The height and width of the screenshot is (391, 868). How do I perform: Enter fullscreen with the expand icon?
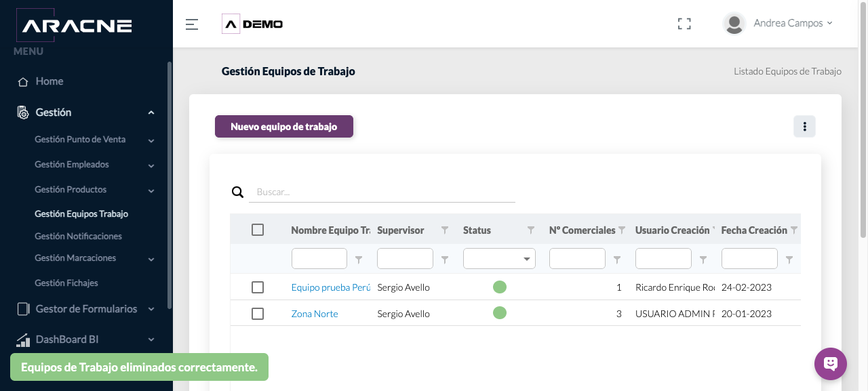click(x=684, y=24)
